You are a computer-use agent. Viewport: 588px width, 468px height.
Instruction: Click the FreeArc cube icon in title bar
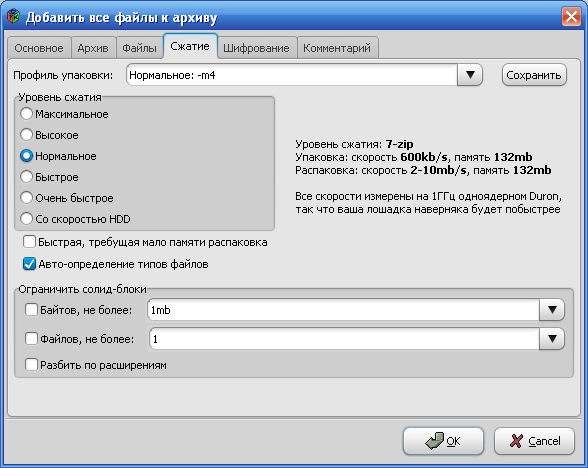point(14,16)
